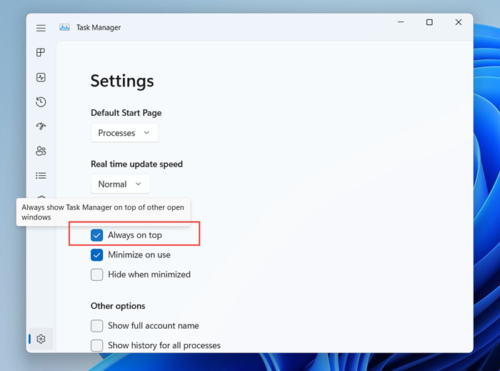Open the Performance page icon
Viewport: 500px width, 371px height.
[x=41, y=77]
